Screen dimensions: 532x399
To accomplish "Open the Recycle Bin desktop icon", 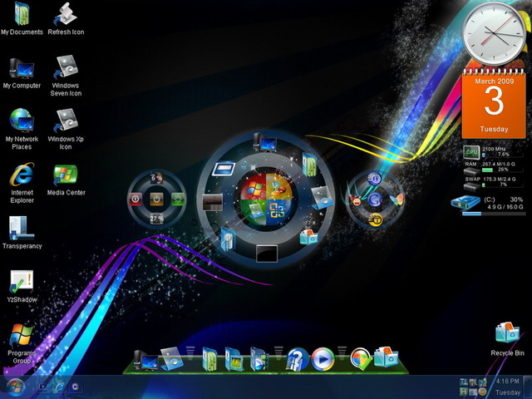I will pos(507,338).
